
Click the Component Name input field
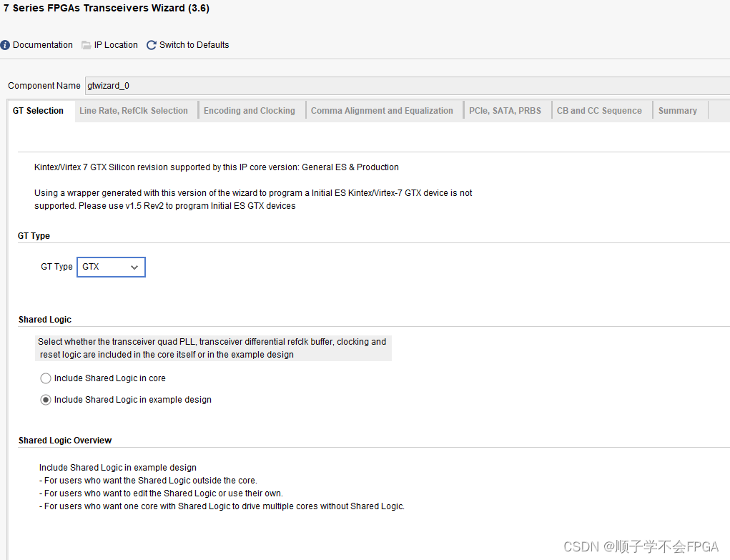coord(408,86)
